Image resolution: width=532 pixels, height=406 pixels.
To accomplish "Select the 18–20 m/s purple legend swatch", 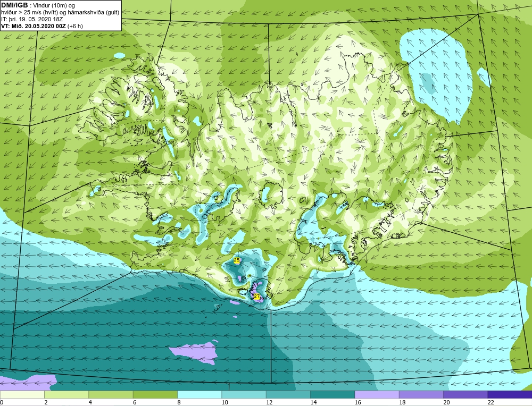I will click(421, 394).
